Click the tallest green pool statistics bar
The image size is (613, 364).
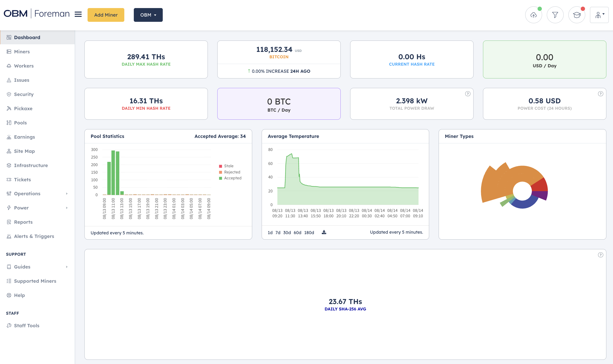[x=113, y=173]
